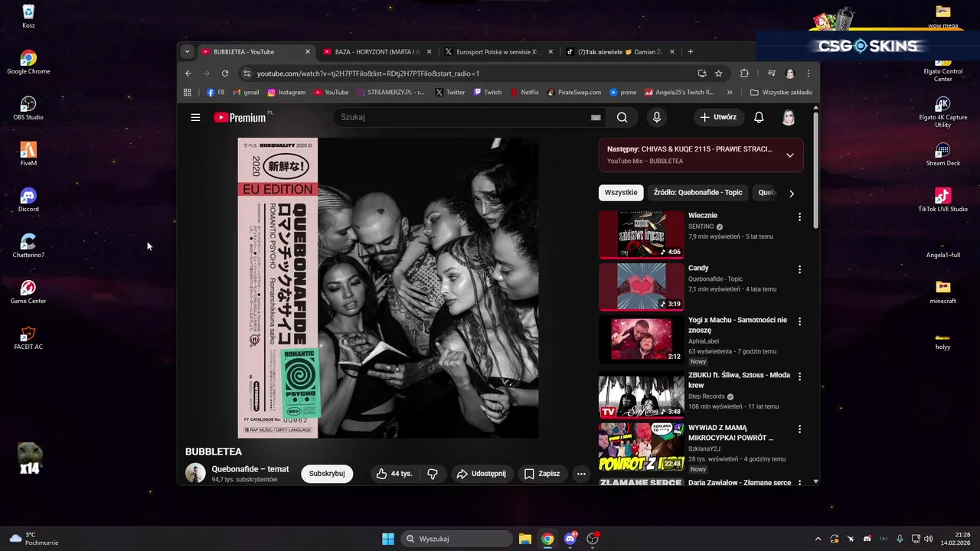Open Instagram bookmark
This screenshot has width=980, height=551.
(286, 92)
